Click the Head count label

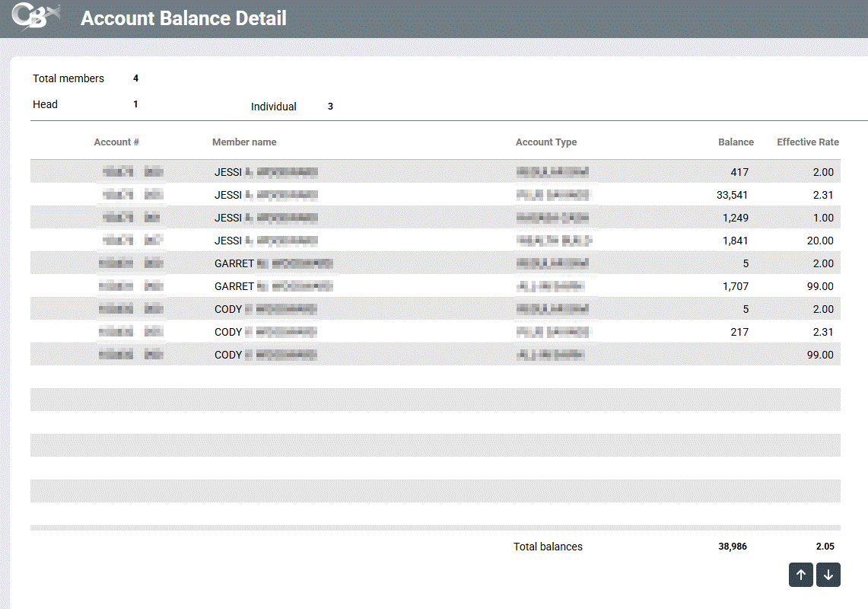pyautogui.click(x=45, y=104)
